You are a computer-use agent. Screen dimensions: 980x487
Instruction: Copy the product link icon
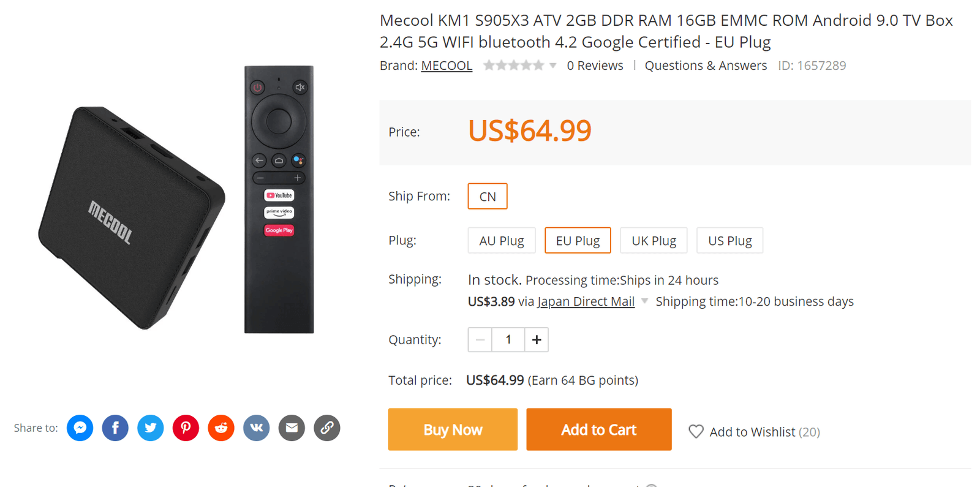point(327,428)
